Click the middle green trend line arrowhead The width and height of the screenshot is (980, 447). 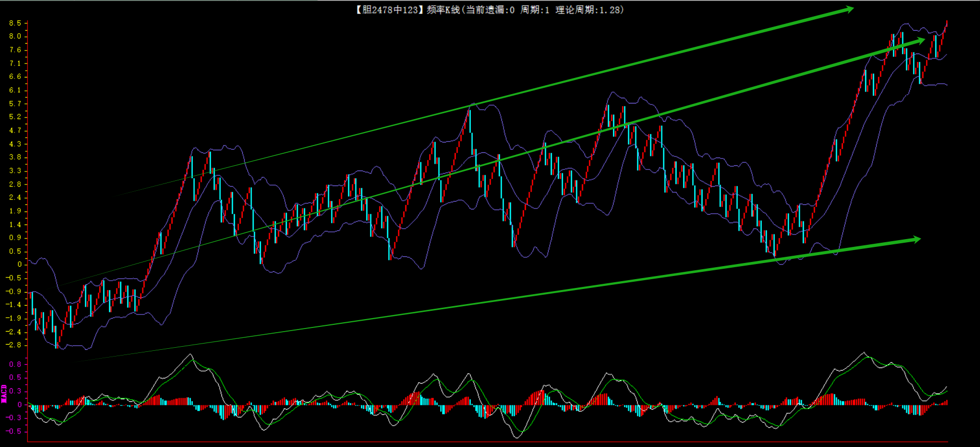click(920, 40)
